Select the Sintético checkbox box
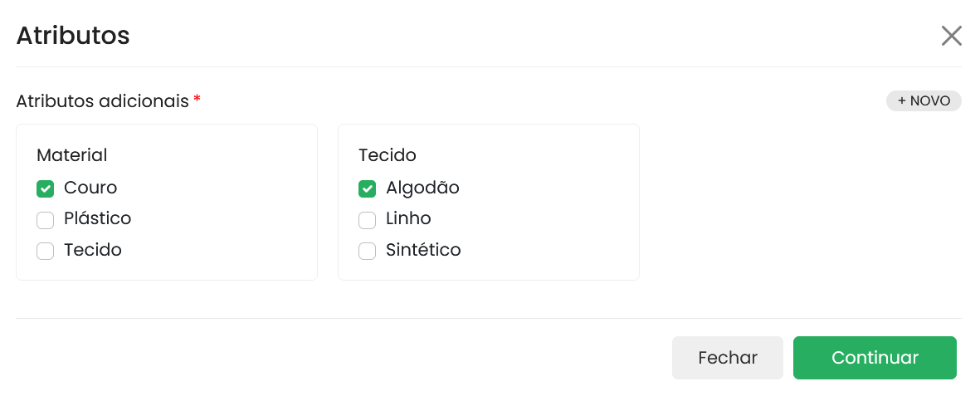Viewport: 980px width, 401px height. 367,251
